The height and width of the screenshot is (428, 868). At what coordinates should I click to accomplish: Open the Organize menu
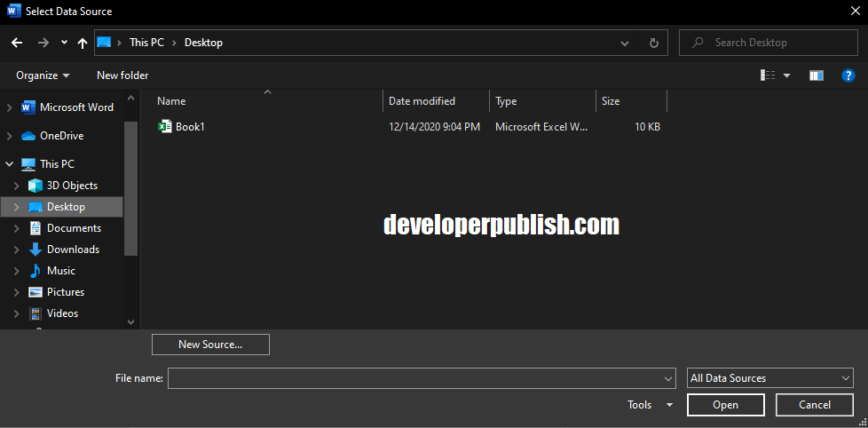coord(43,75)
